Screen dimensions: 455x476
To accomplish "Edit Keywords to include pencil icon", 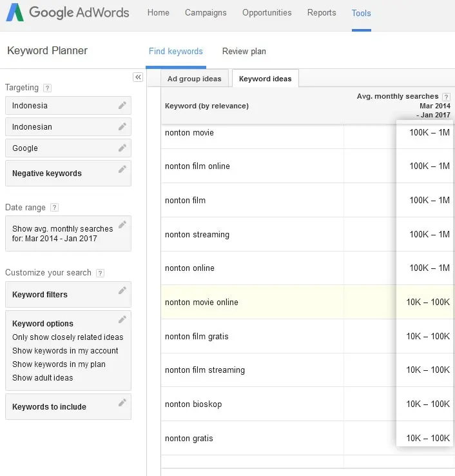I will coord(122,403).
